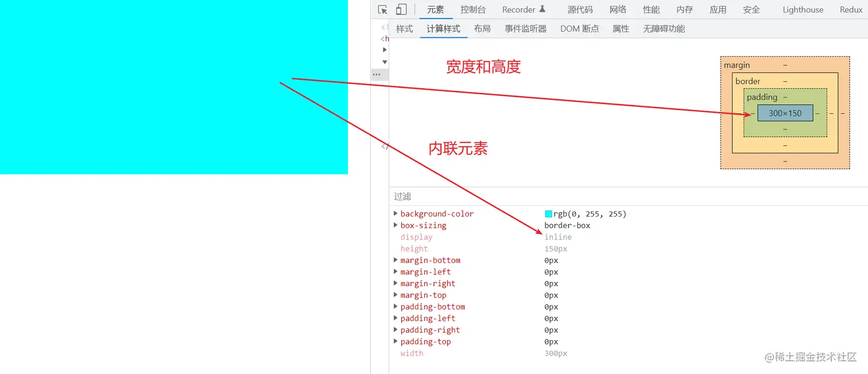The image size is (868, 374).
Task: Click the padding label in box model
Action: [762, 97]
